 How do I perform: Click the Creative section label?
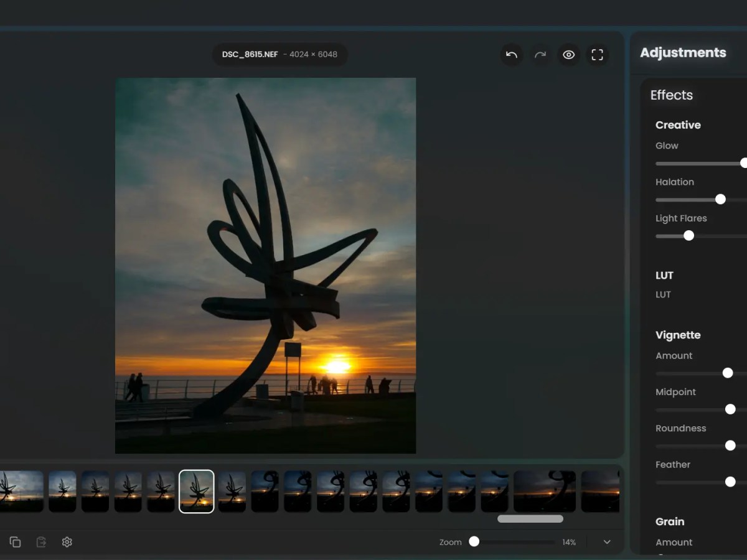click(677, 125)
